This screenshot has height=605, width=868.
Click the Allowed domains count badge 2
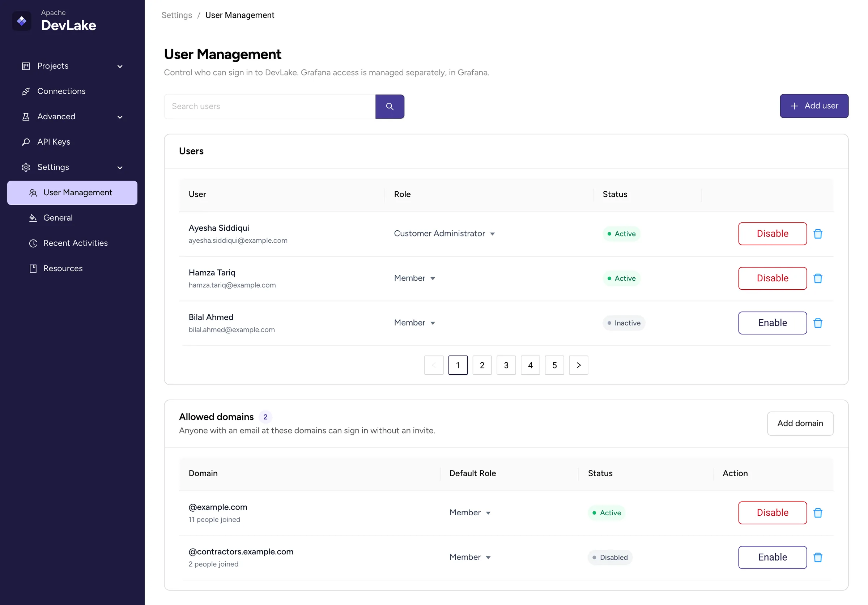(265, 417)
